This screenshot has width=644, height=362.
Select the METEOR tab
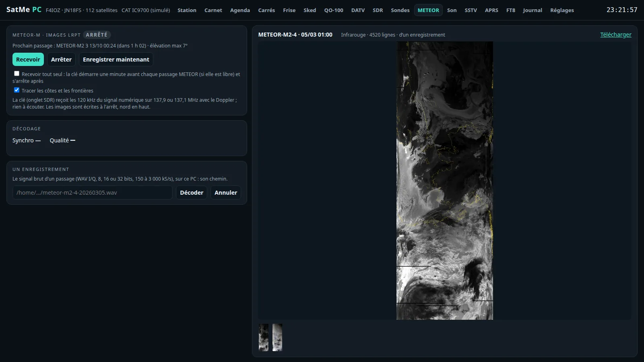428,10
